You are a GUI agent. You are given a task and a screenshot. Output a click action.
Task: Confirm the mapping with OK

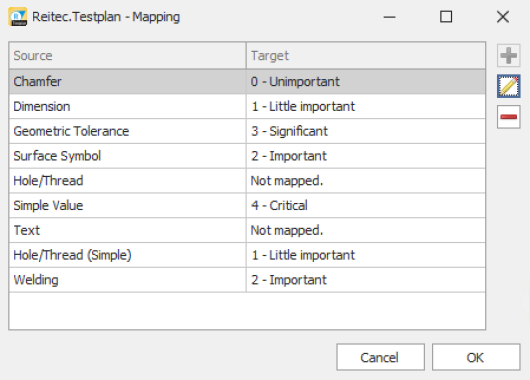point(476,357)
